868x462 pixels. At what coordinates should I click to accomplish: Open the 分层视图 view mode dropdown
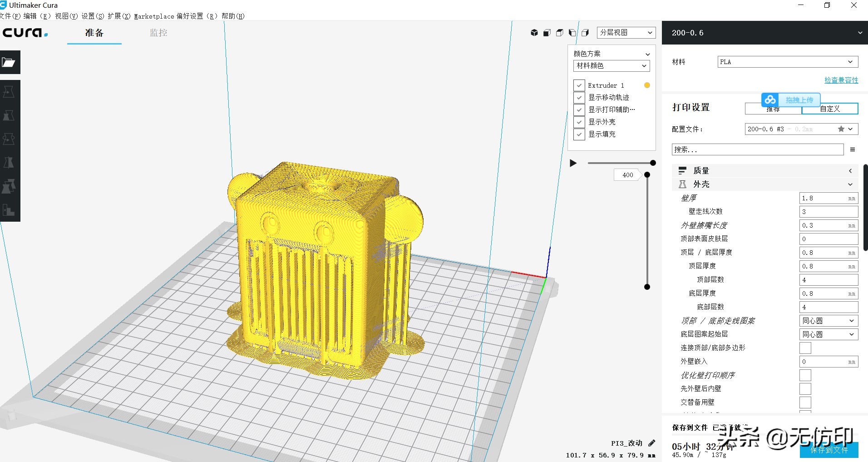[626, 33]
